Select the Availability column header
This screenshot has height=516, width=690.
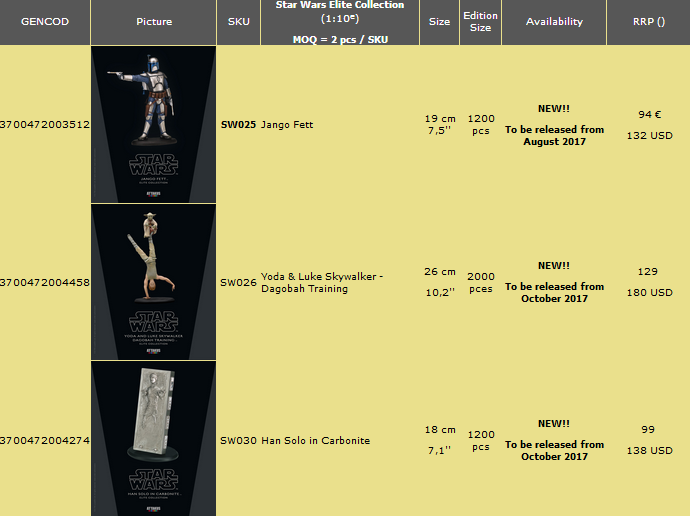pos(553,21)
